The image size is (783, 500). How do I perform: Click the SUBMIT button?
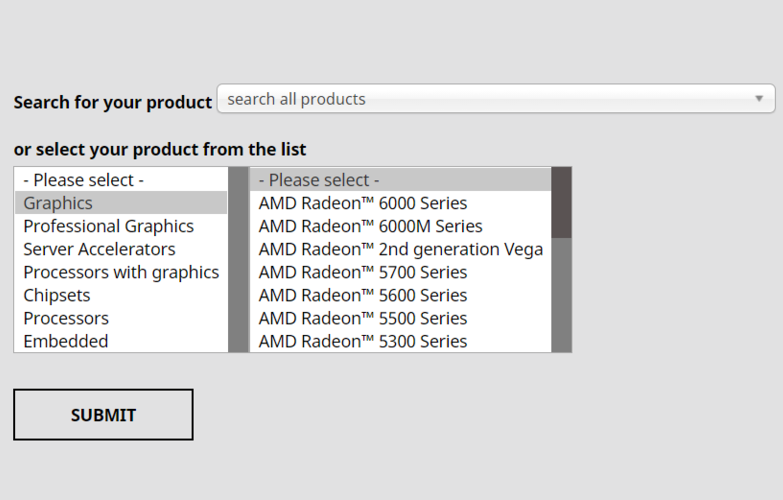pyautogui.click(x=103, y=415)
